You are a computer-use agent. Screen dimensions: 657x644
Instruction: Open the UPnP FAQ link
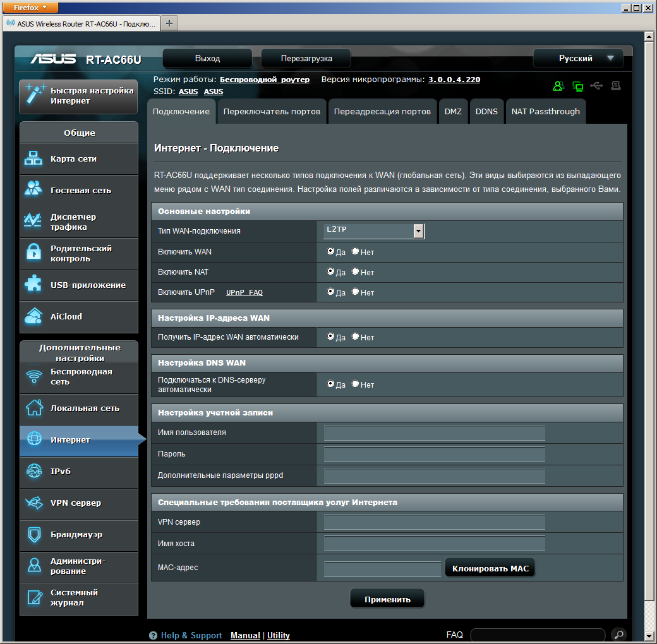click(x=244, y=292)
